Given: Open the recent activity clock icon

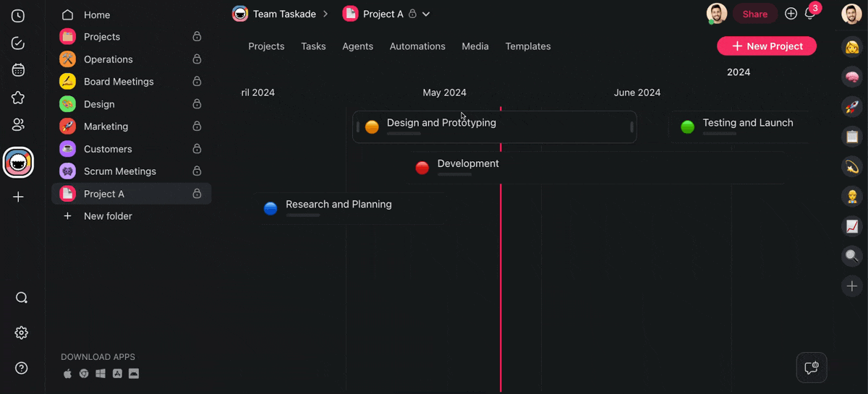Looking at the screenshot, I should 18,16.
